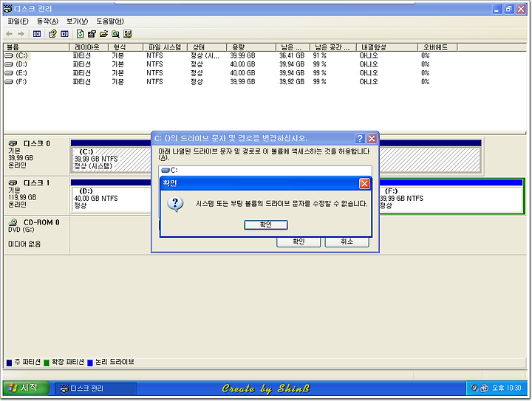Image resolution: width=532 pixels, height=401 pixels.
Task: Click the taskbar clock 오후 10:30
Action: point(506,388)
